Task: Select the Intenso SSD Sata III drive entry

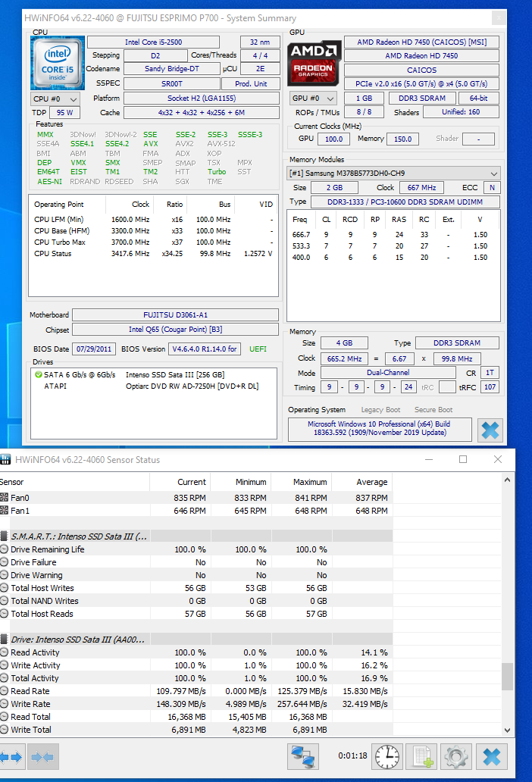Action: 154,374
